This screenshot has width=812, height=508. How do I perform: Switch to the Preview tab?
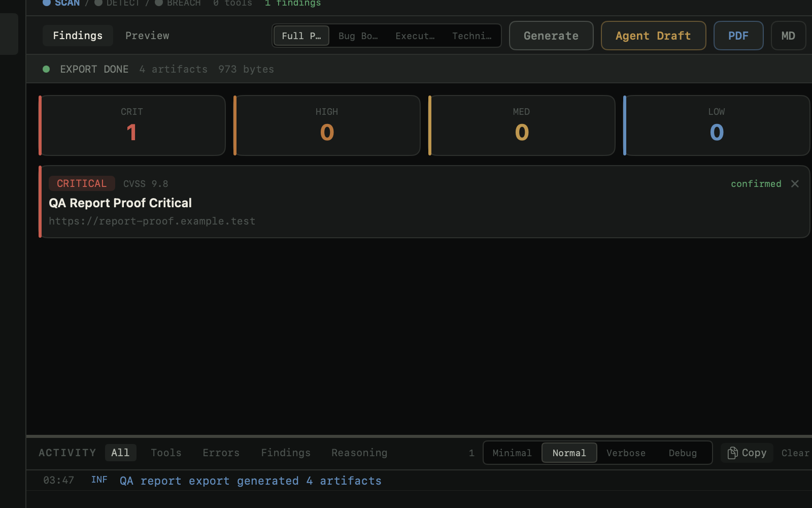pos(147,36)
